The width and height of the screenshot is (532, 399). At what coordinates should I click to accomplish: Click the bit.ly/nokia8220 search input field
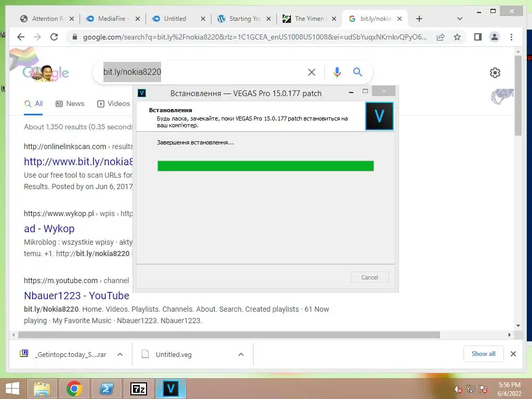[200, 72]
